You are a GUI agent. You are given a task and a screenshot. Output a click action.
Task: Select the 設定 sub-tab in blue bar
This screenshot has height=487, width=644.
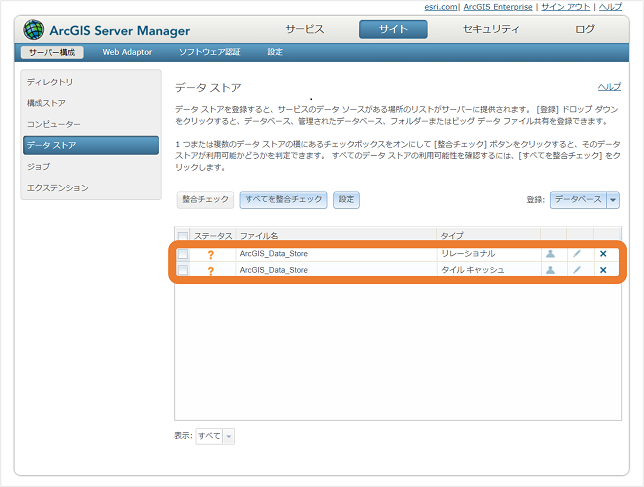point(275,52)
